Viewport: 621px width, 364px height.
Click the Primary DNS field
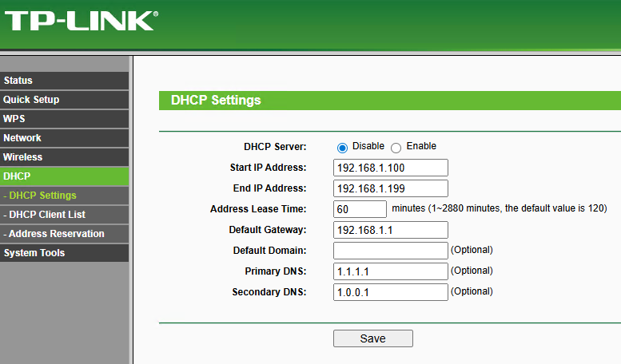point(391,271)
